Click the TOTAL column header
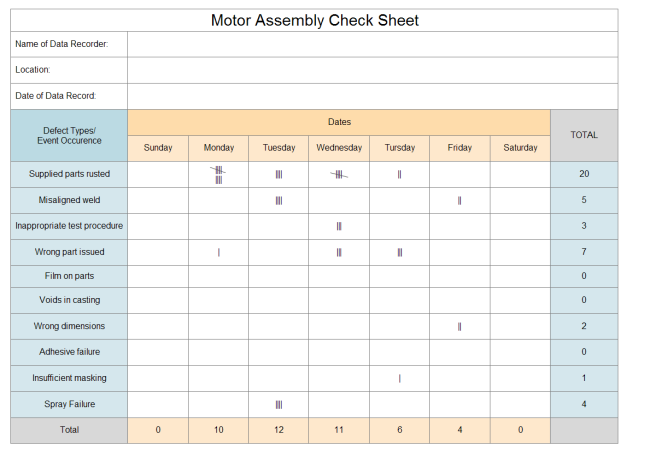The height and width of the screenshot is (459, 650). click(584, 135)
